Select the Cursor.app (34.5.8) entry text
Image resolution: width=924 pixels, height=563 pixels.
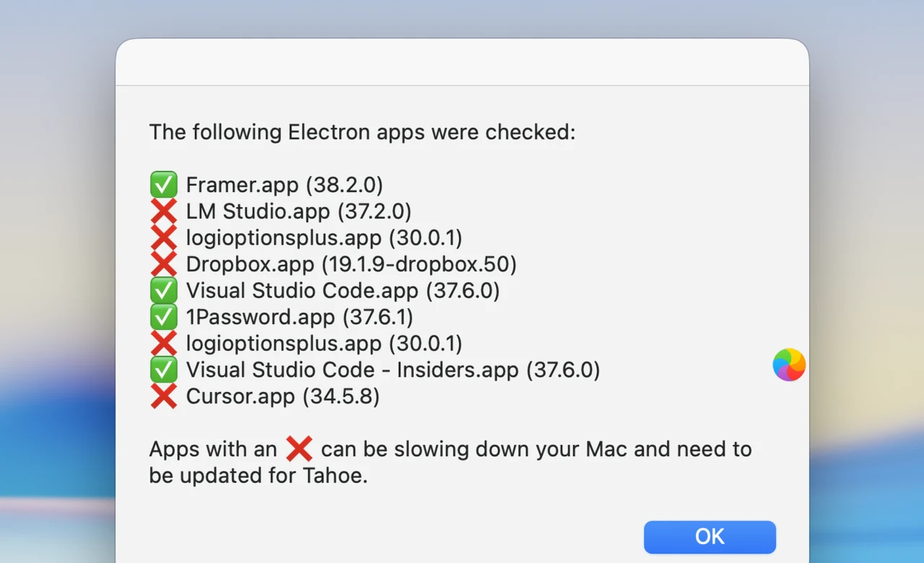point(282,396)
